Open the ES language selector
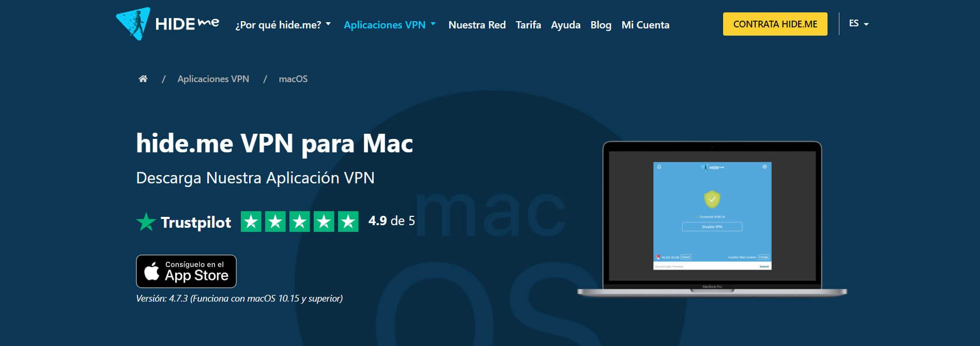The height and width of the screenshot is (346, 980). (859, 23)
